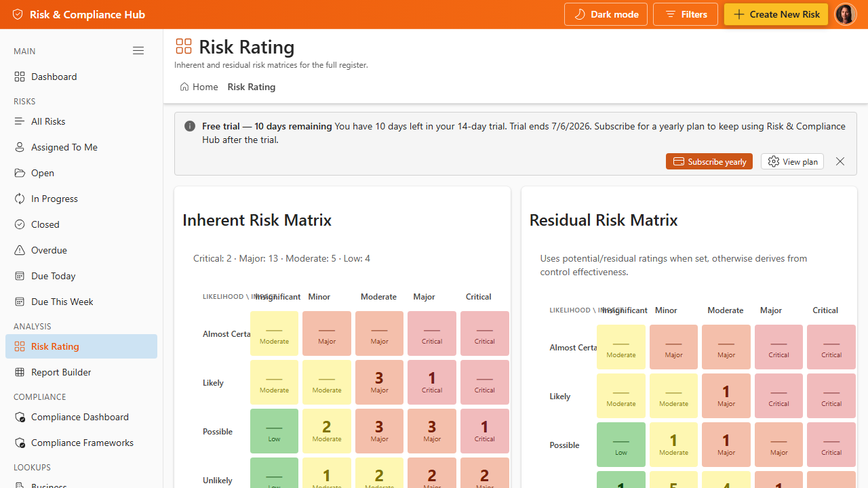
Task: Click inherent matrix 'Moderate' column header
Action: tap(378, 296)
